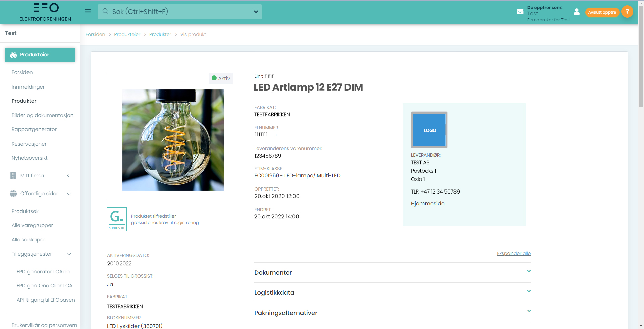644x329 pixels.
Task: Open the search box dropdown arrow
Action: 256,12
